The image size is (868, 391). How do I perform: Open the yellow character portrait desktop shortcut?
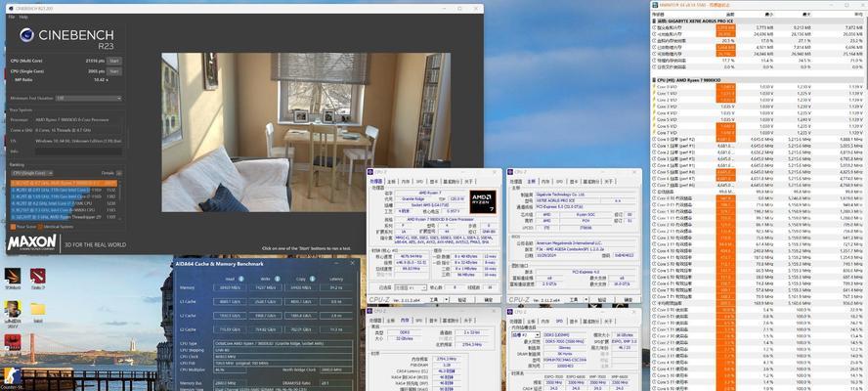click(x=12, y=309)
